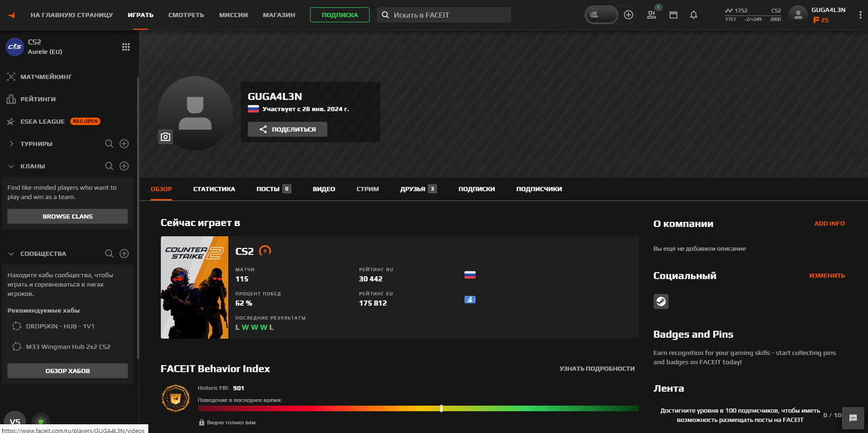Click the ИЗМЕНИТЬ link under Социальный
The height and width of the screenshot is (433, 868).
pos(827,276)
